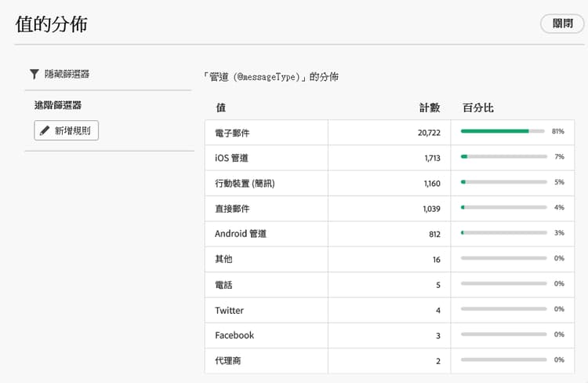The height and width of the screenshot is (383, 588).
Task: Select the 電話 value row
Action: 223,284
